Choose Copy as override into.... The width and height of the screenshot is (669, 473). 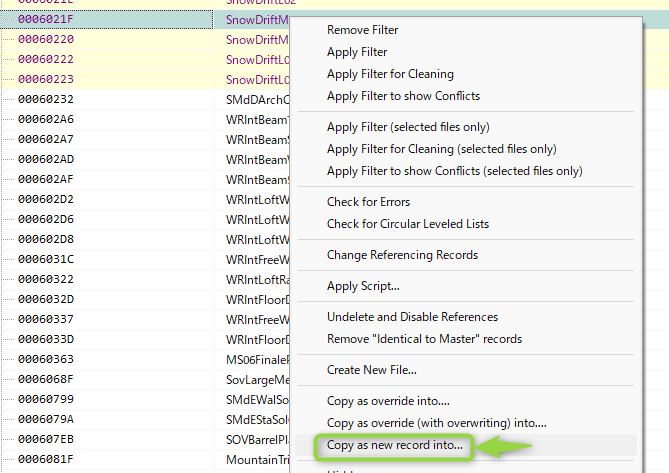[x=388, y=401]
